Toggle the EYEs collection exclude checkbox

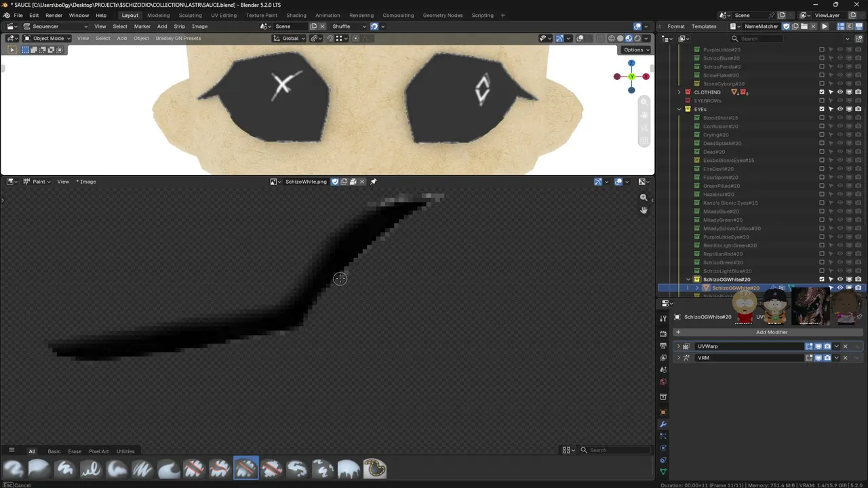pos(822,109)
